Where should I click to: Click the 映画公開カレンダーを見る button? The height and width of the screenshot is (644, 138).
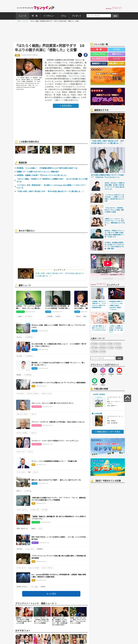click(108, 432)
